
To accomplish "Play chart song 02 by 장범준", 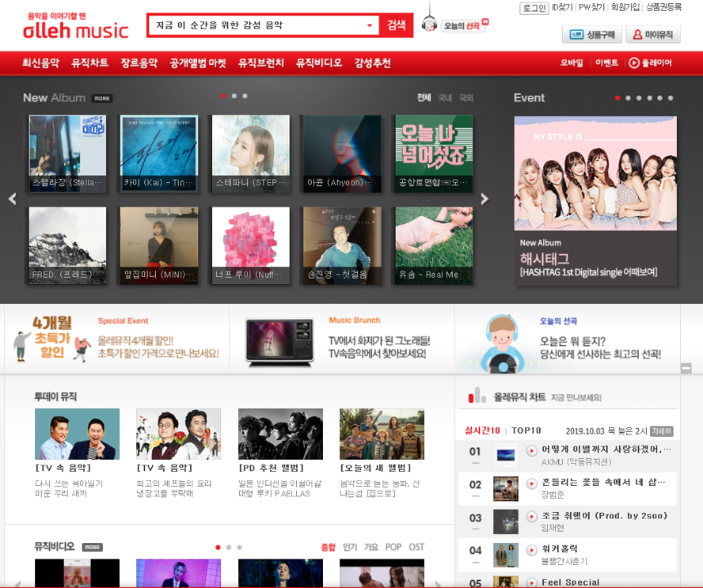I will [x=531, y=484].
